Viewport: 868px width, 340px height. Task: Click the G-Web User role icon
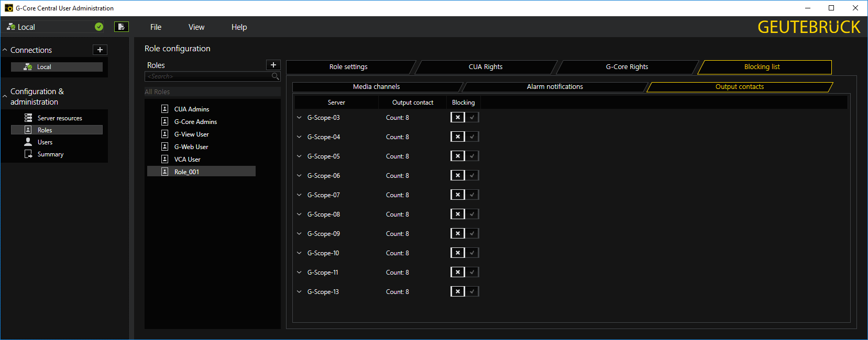coord(164,146)
